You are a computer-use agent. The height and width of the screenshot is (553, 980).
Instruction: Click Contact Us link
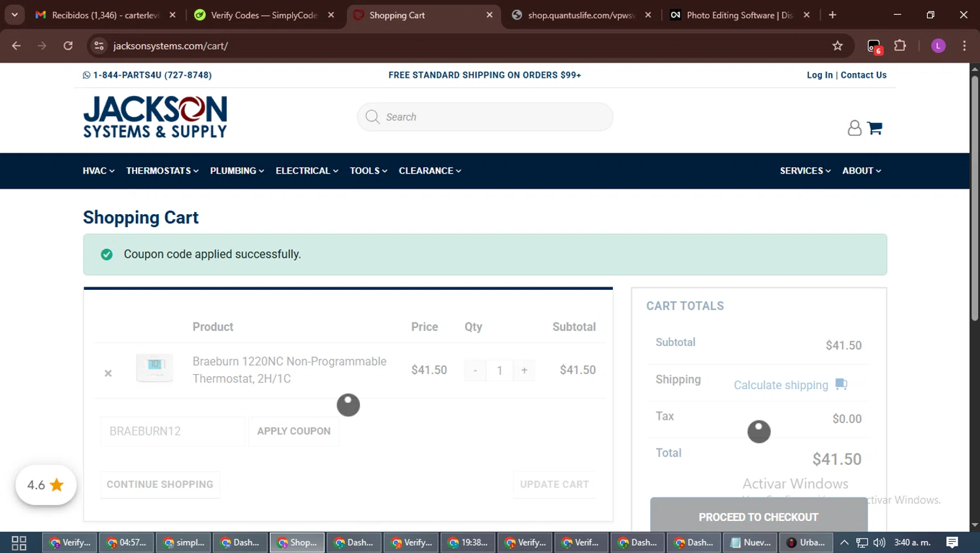[864, 75]
